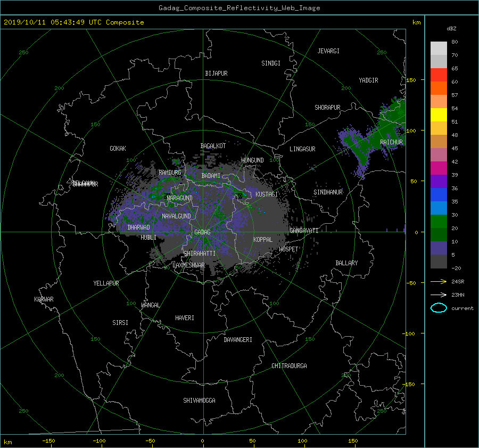Viewport: 479px width, 448px height.
Task: Click the RAMDURG city label
Action: pos(170,173)
